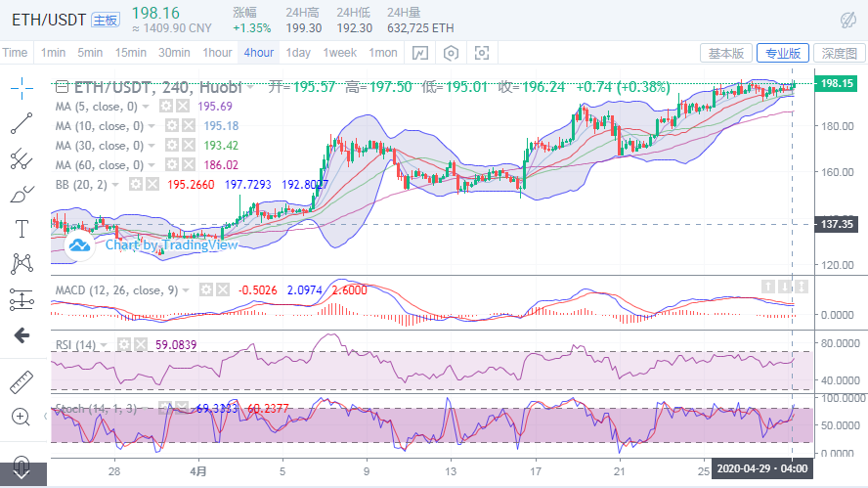Select the zoom-in magnifier tool
The height and width of the screenshot is (488, 868).
[21, 418]
